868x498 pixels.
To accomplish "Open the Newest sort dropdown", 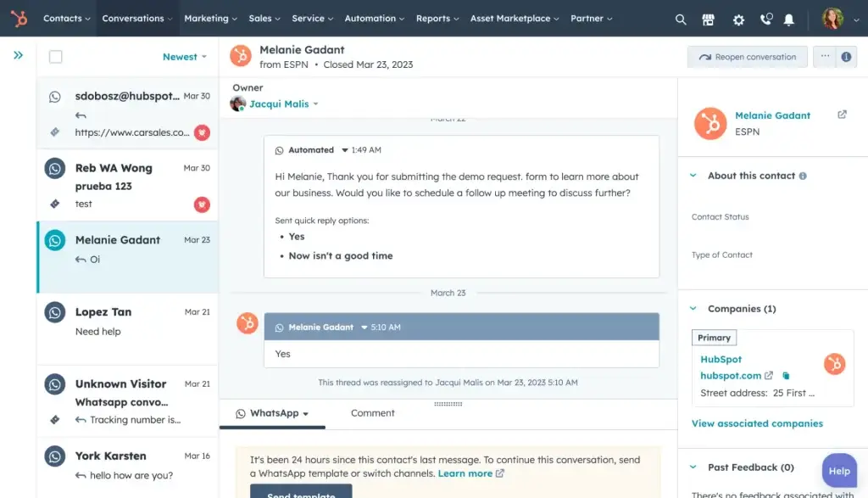I will point(185,56).
